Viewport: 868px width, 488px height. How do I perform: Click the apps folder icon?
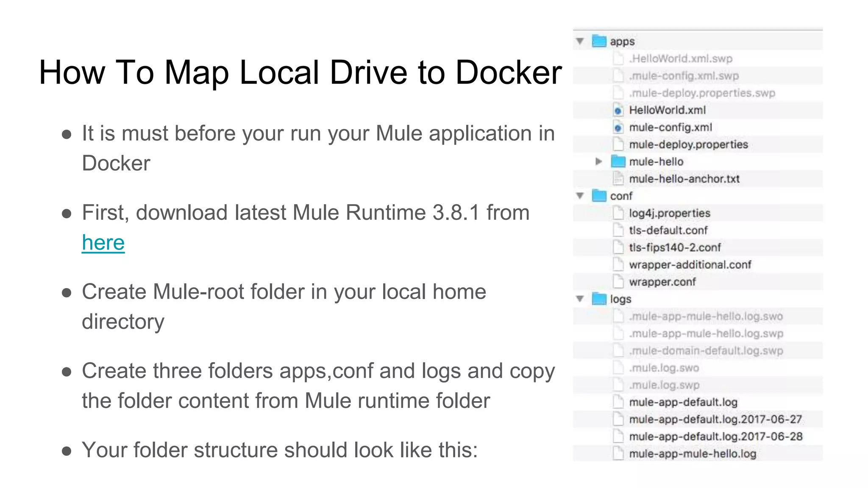click(x=599, y=41)
